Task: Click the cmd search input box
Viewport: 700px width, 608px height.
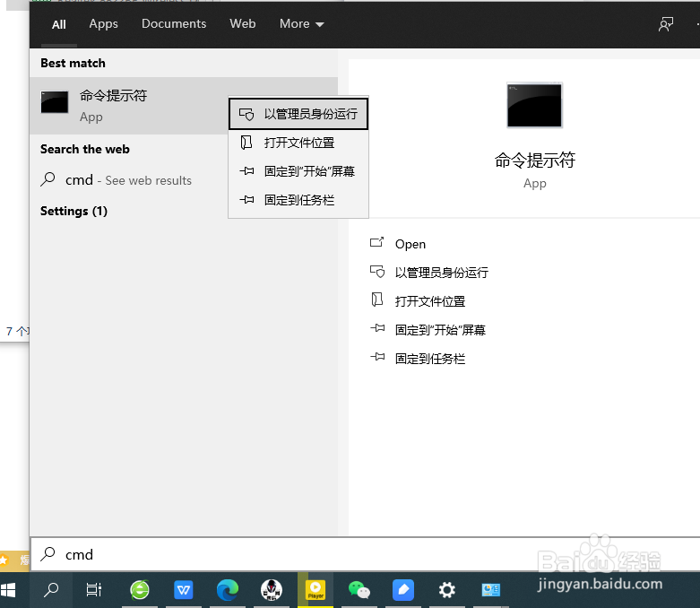Action: point(364,554)
